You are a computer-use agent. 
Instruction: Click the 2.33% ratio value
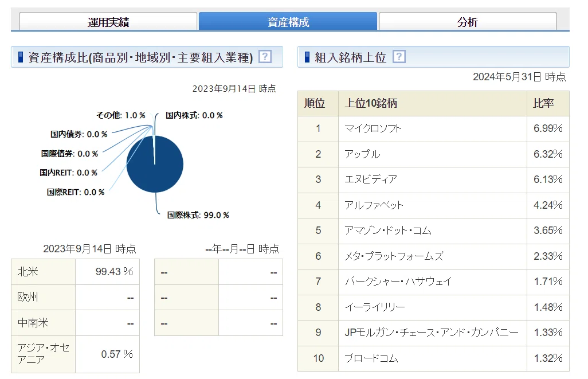548,256
